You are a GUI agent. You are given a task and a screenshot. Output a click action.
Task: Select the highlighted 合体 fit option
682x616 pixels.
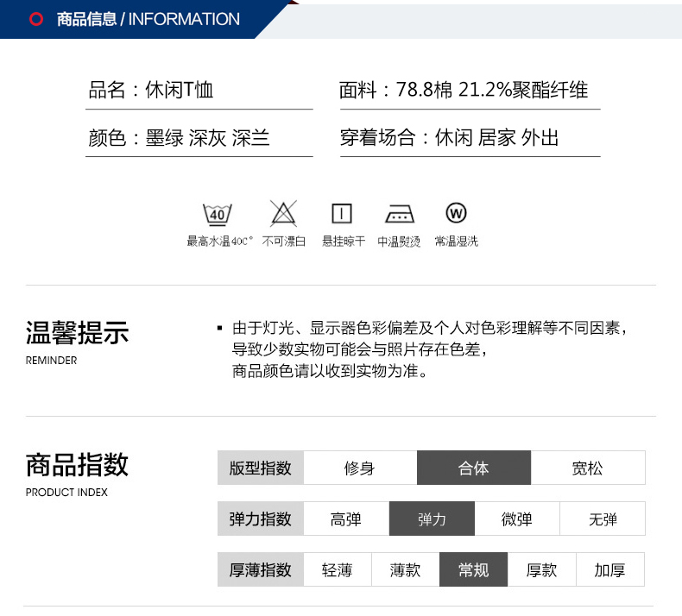click(x=473, y=468)
